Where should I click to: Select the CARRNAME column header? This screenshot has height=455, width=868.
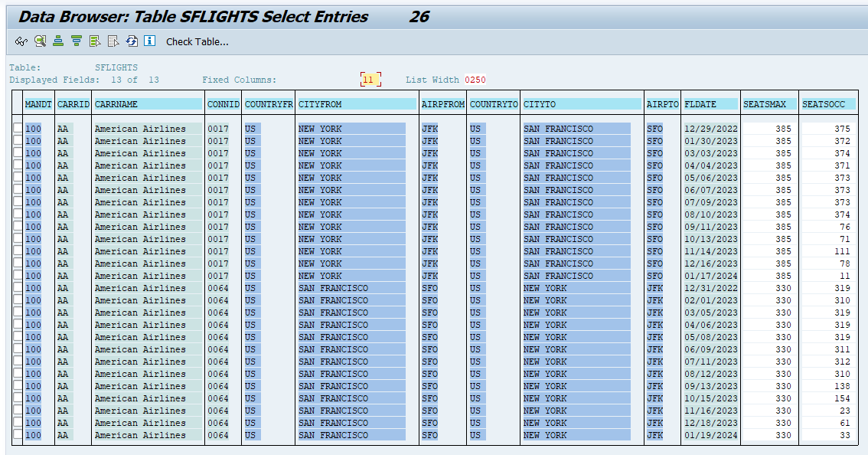[148, 104]
